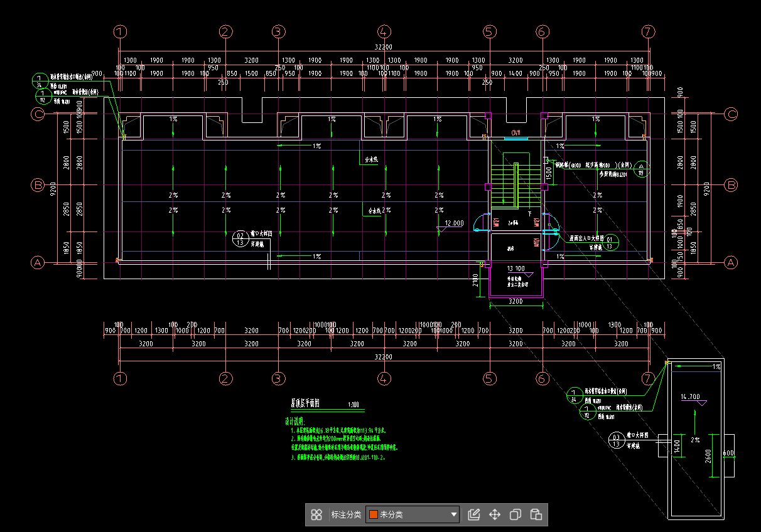Click the 12.000 elevation marker
761x532 pixels.
click(453, 223)
